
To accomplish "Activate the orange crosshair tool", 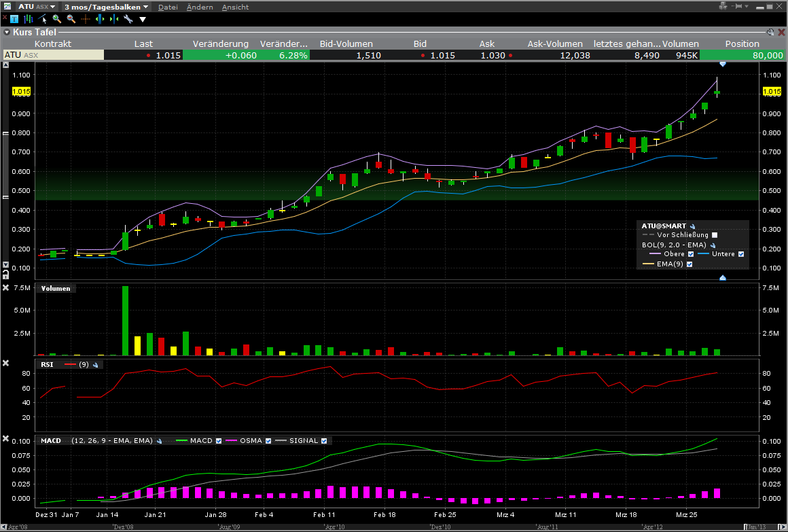I will coord(86,19).
